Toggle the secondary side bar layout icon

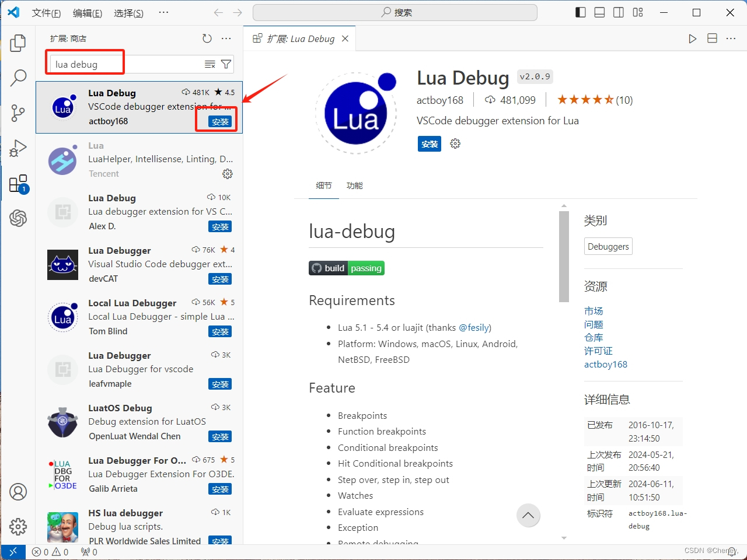619,12
